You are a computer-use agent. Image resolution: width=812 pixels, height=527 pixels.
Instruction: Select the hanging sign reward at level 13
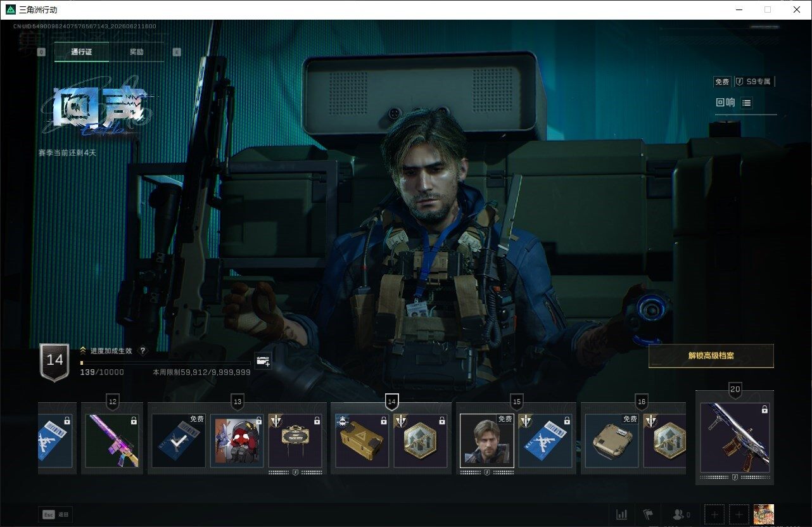295,440
